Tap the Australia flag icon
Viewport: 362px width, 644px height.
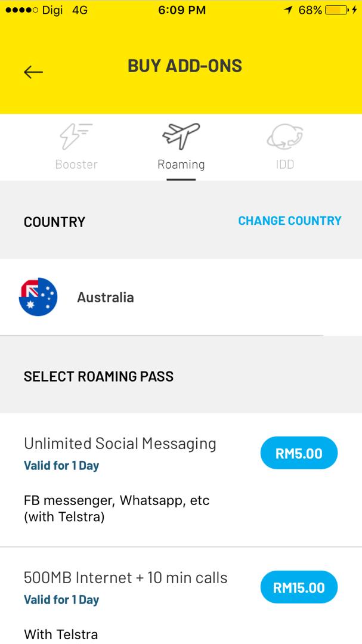38,297
